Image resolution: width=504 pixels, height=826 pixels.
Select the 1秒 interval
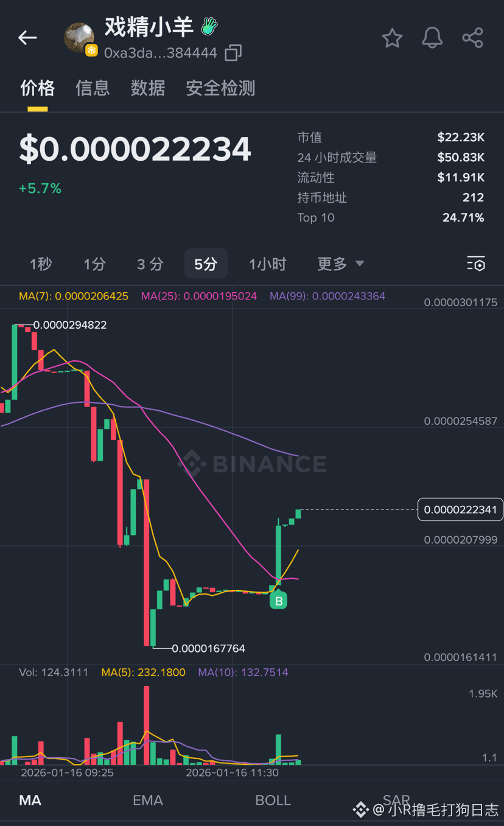click(41, 264)
